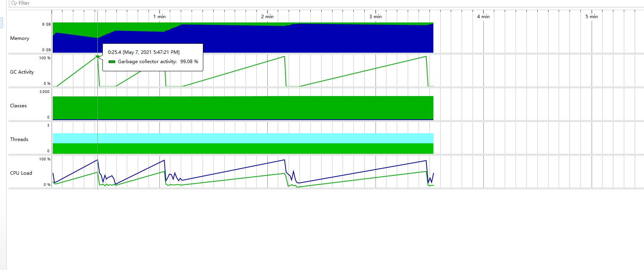
Task: Click the Garbage collector activity label
Action: [147, 62]
